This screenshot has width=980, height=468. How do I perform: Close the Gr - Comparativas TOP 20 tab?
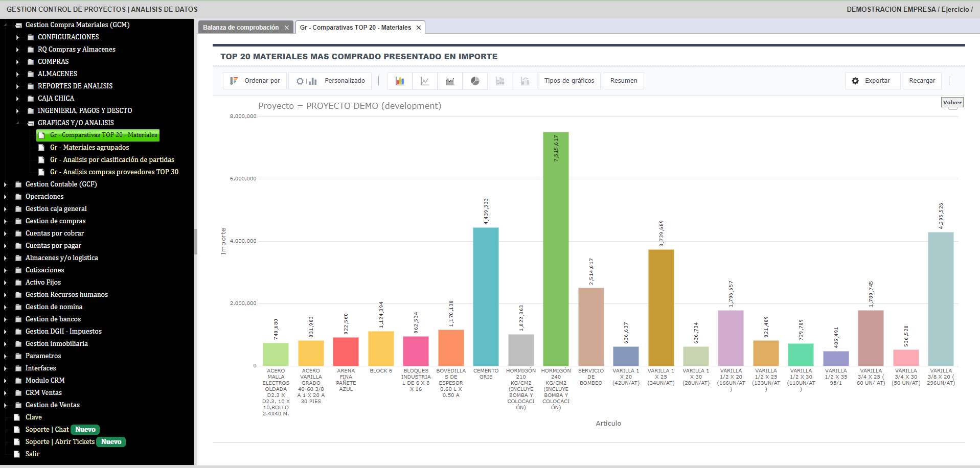point(419,28)
